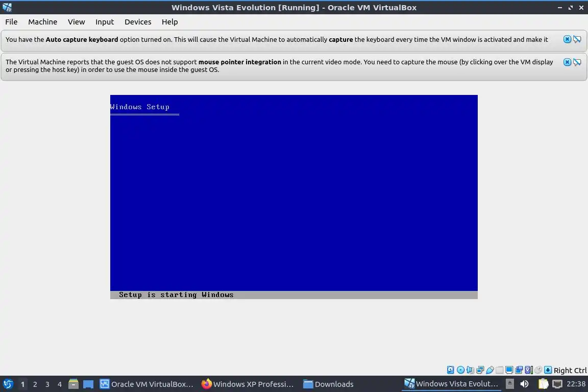Switch to Windows XP Professional Firefox window

[248, 384]
